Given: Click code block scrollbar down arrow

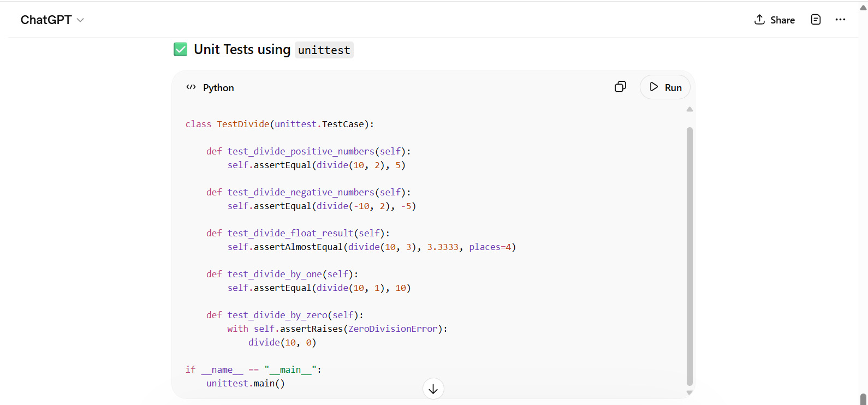Looking at the screenshot, I should 689,392.
